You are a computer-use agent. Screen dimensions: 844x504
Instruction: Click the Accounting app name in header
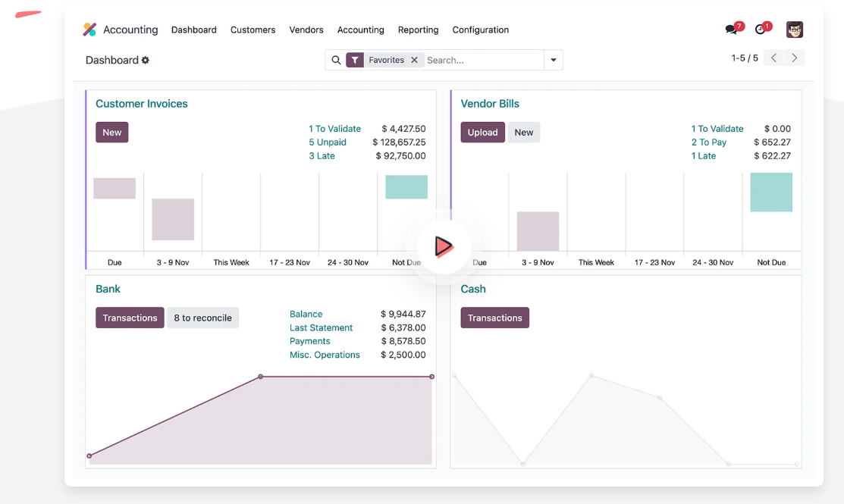click(x=130, y=30)
